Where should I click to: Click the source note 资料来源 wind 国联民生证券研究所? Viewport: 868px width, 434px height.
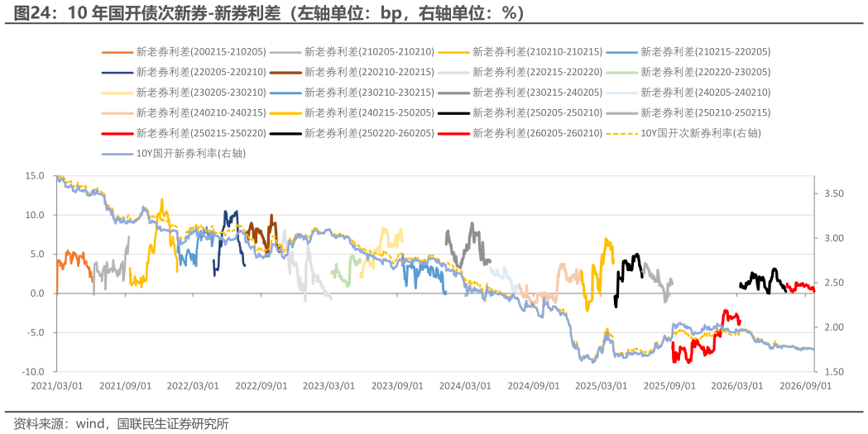[122, 424]
